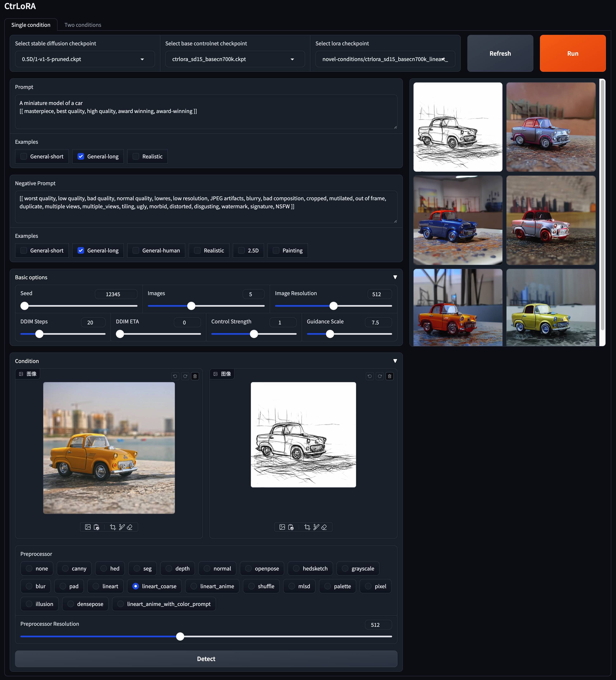Delete the source photo with trash icon
616x680 pixels.
click(195, 376)
